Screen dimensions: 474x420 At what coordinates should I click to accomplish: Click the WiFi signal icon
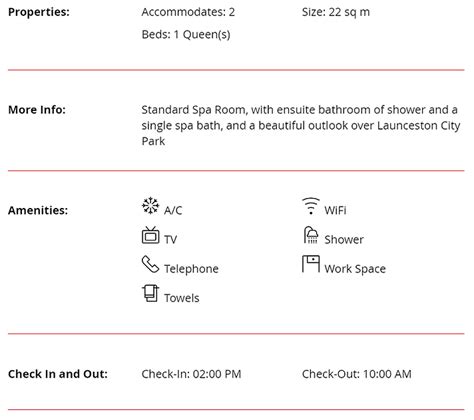click(311, 206)
